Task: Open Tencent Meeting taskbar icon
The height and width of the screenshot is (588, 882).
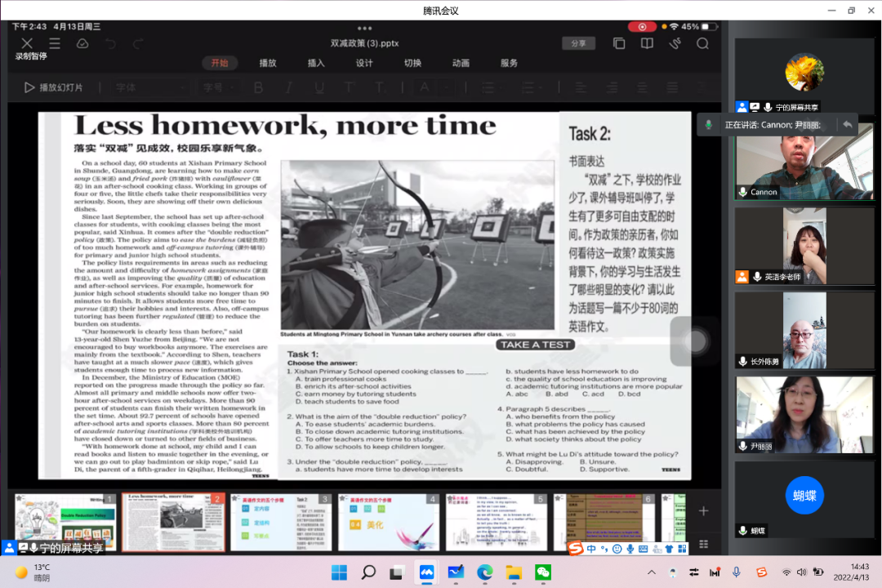Action: coord(426,572)
